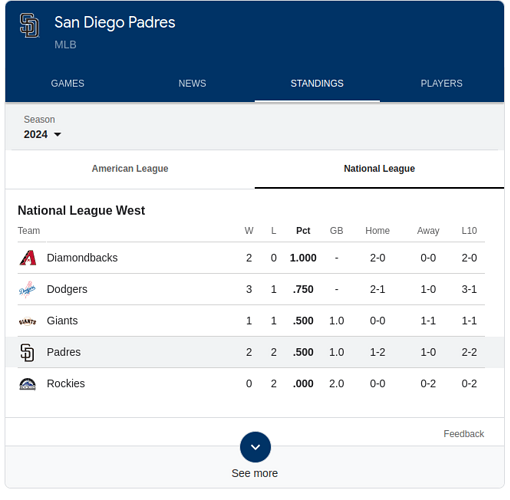Open the Season 2024 dropdown
Viewport: 510px width, 500px height.
[x=42, y=128]
